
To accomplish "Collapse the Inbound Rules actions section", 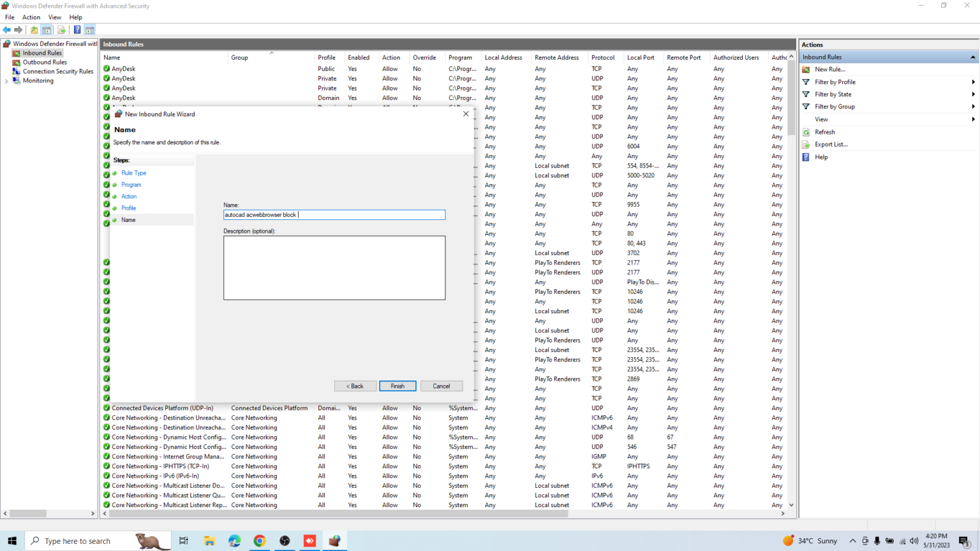I will [x=972, y=57].
